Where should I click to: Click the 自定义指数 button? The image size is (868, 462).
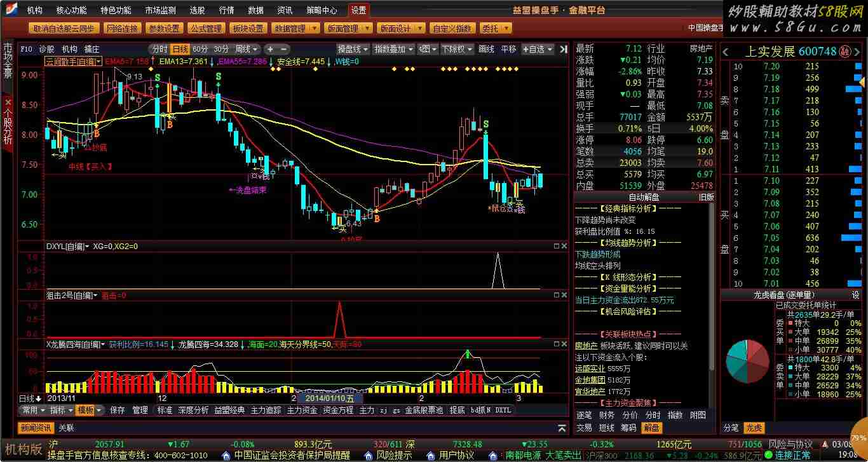tap(452, 29)
